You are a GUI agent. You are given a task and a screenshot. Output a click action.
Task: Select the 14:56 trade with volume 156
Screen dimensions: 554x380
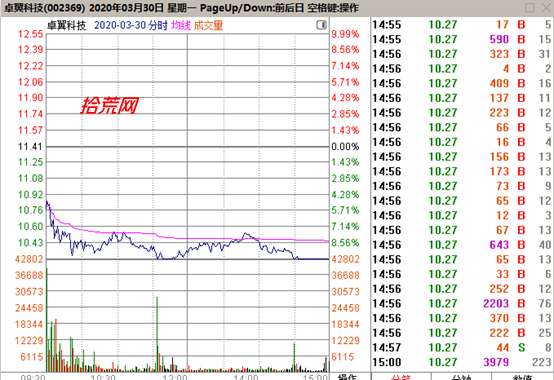pos(462,157)
